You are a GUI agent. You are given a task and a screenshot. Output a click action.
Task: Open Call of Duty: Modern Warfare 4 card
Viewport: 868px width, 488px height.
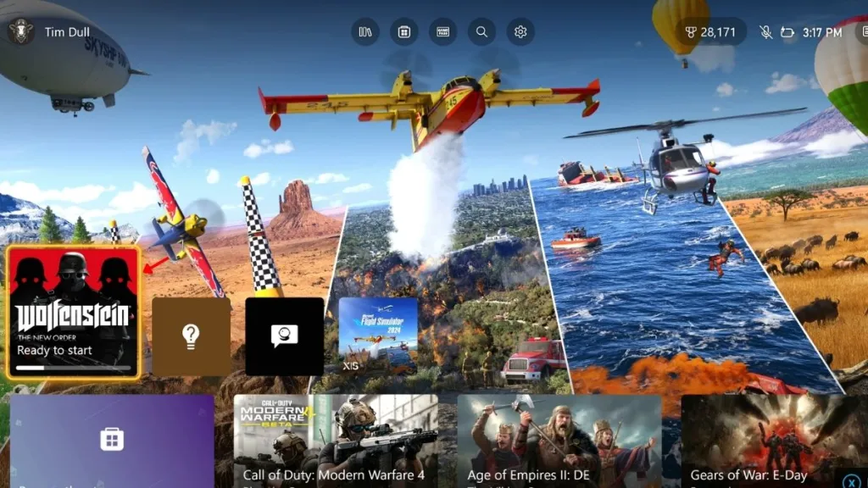[336, 441]
